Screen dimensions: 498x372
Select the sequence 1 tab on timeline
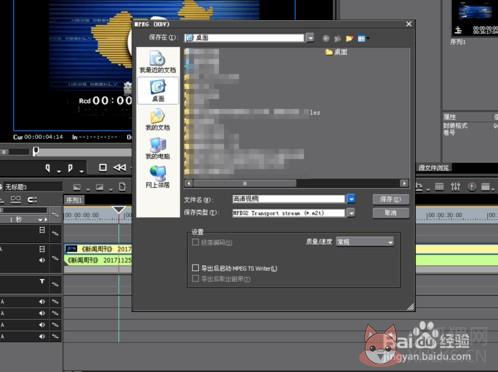coord(74,200)
